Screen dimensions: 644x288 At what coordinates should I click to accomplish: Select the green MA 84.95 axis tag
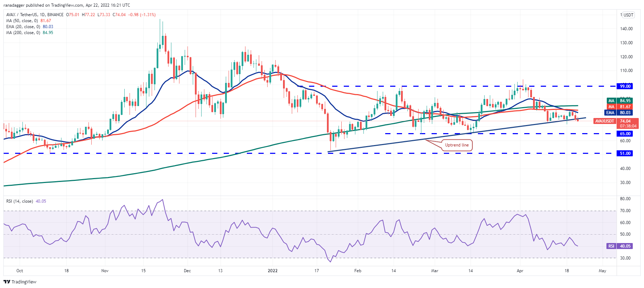(620, 101)
